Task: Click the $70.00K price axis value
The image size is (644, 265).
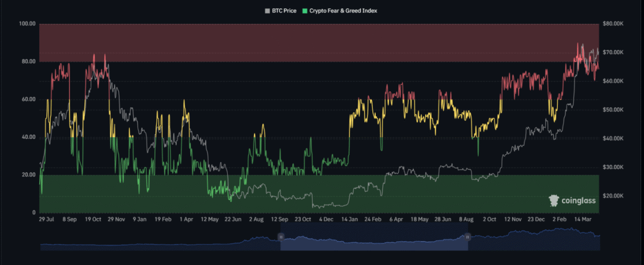Action: pos(613,53)
